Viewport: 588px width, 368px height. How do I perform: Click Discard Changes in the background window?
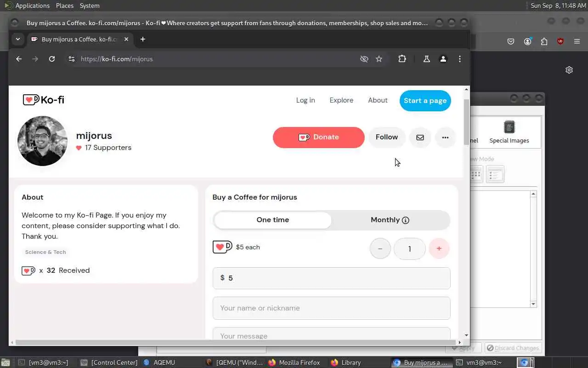513,348
